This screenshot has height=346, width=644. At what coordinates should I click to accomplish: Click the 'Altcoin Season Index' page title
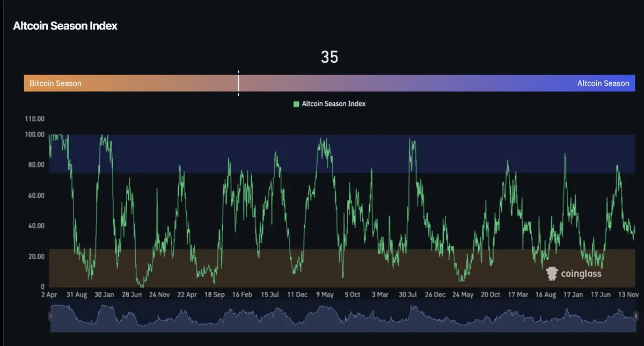65,26
